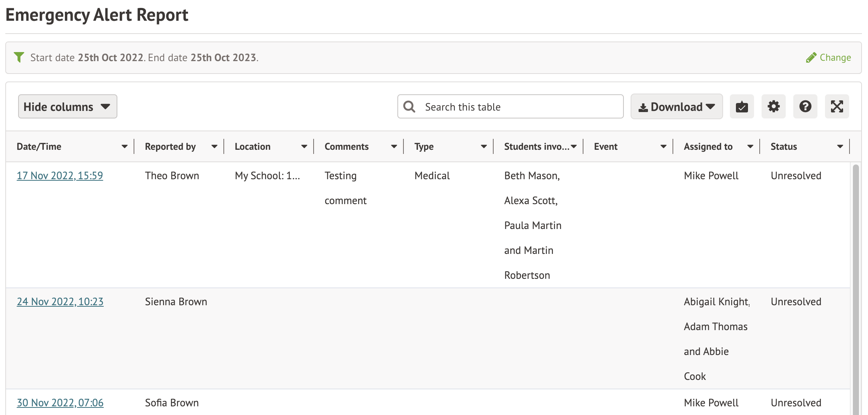This screenshot has width=868, height=415.
Task: Open Status column dropdown arrow
Action: point(840,147)
